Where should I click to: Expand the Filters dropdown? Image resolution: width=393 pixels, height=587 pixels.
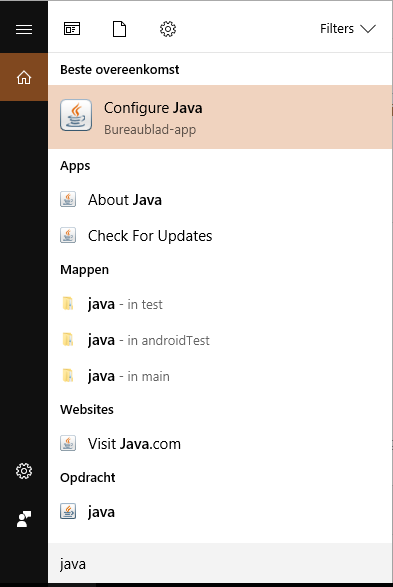348,29
